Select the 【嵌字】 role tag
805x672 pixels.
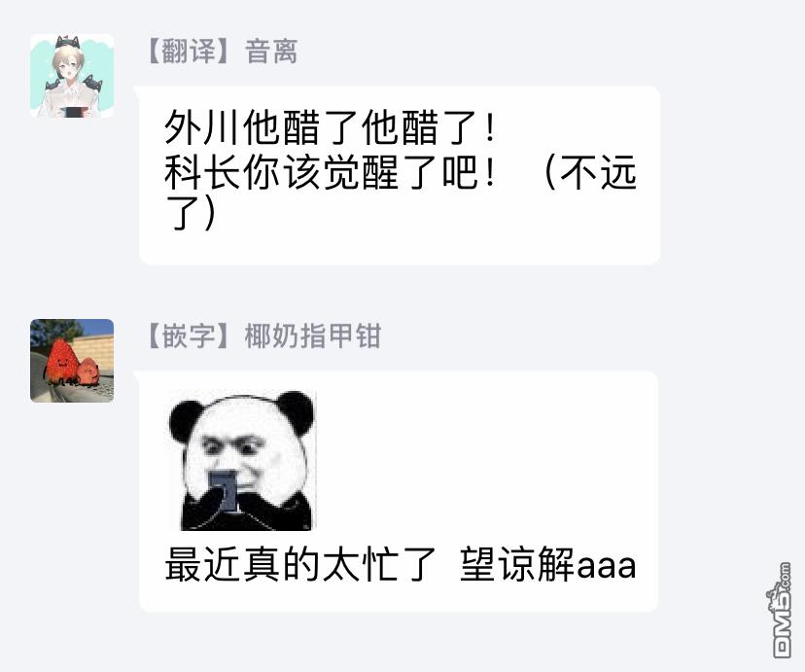coord(189,336)
